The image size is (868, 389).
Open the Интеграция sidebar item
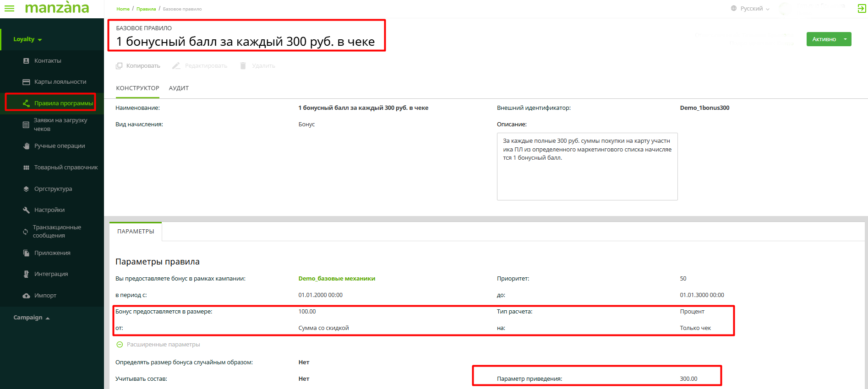click(x=51, y=274)
